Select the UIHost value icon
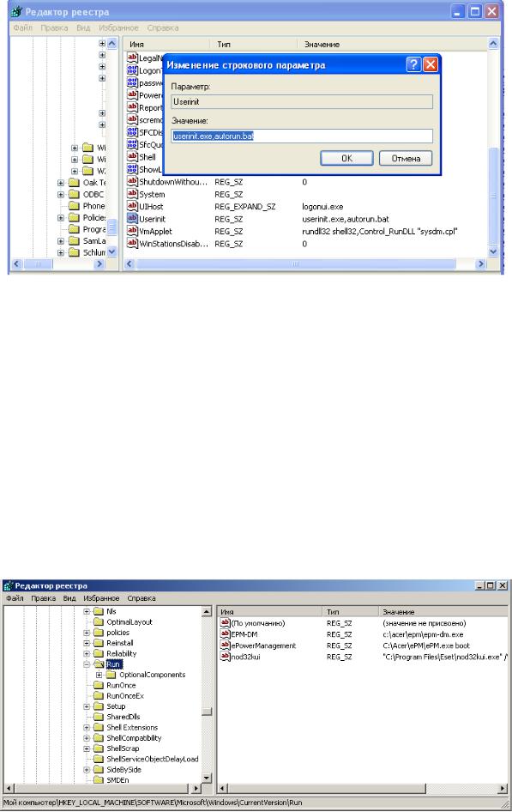The height and width of the screenshot is (812, 512). pyautogui.click(x=132, y=206)
